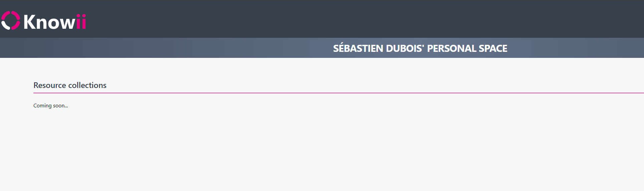Click the Knowii circular logo icon
Viewport: 644px width, 191px height.
[11, 20]
